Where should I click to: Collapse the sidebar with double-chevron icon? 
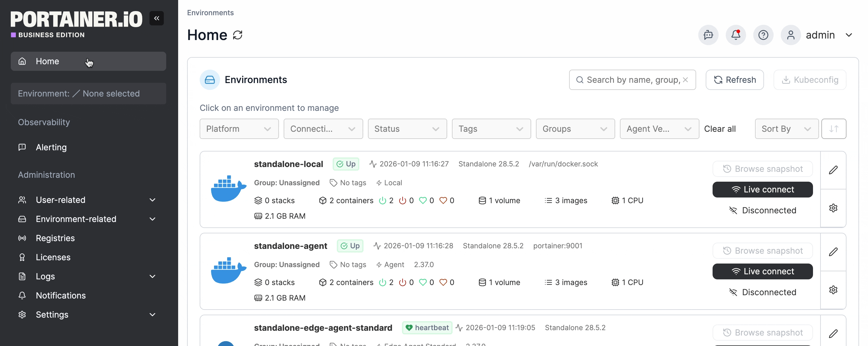pos(157,18)
